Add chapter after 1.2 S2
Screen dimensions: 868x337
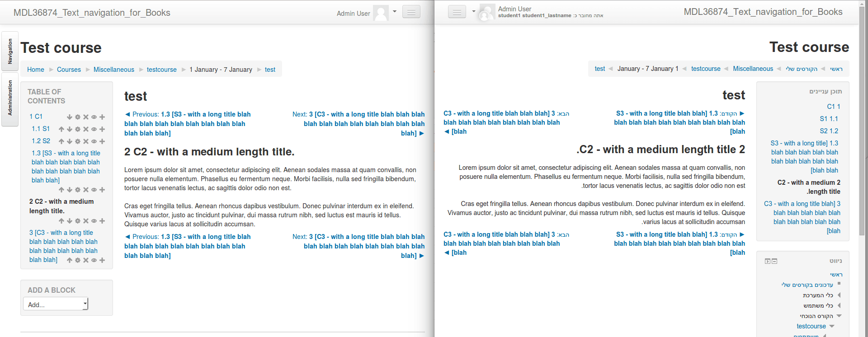(102, 141)
